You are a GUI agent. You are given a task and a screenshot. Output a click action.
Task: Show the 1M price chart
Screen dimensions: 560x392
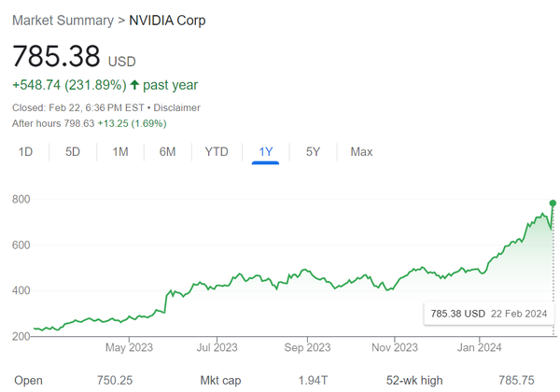[120, 151]
